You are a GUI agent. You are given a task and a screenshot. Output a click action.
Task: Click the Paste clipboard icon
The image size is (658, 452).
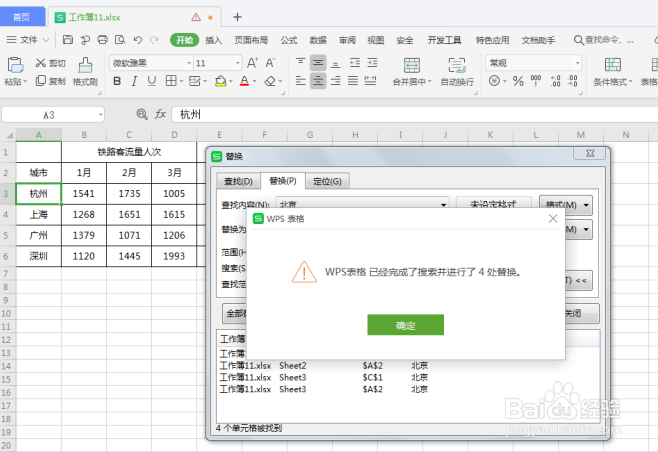pos(16,65)
